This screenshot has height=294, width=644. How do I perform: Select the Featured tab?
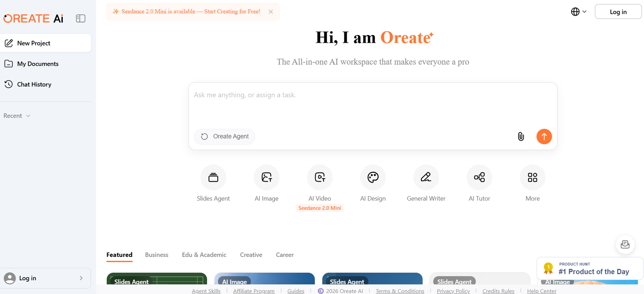pyautogui.click(x=119, y=255)
